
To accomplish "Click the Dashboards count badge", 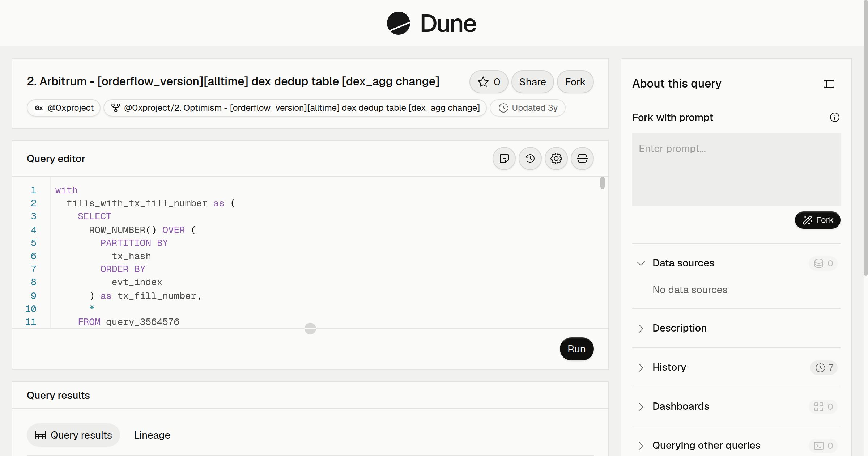I will [x=823, y=406].
